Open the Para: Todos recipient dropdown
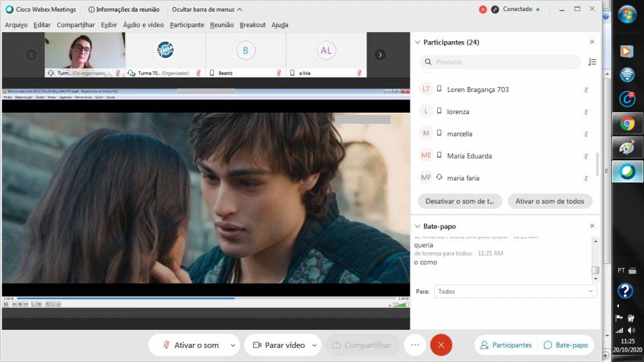Viewport: 644px width, 362px height. click(515, 292)
